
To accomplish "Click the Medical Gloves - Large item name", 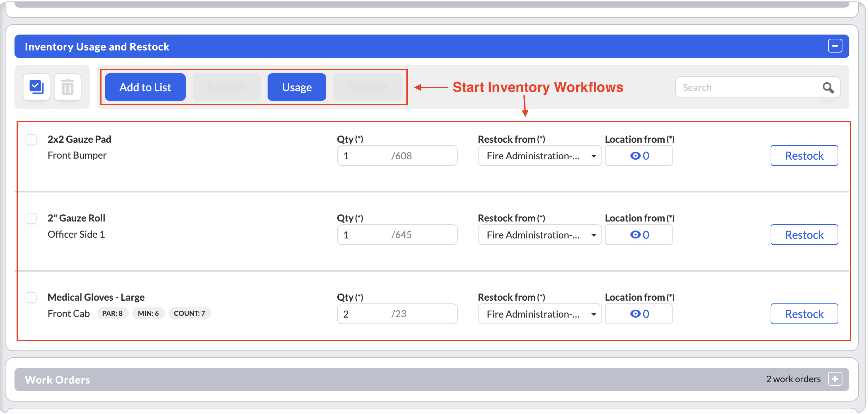I will pos(96,297).
